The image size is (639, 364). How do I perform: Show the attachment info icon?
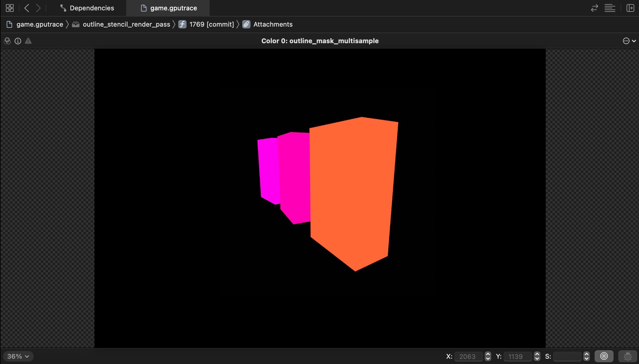tap(18, 41)
